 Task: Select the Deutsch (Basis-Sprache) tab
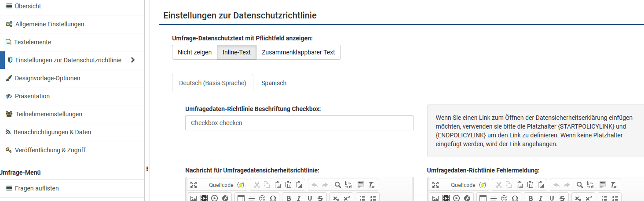(212, 83)
